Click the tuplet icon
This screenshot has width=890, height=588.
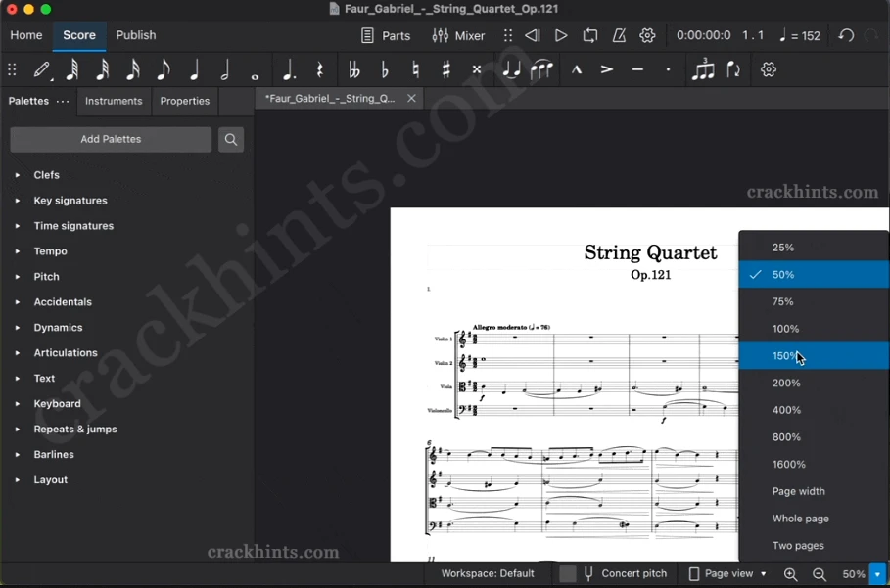pos(702,69)
